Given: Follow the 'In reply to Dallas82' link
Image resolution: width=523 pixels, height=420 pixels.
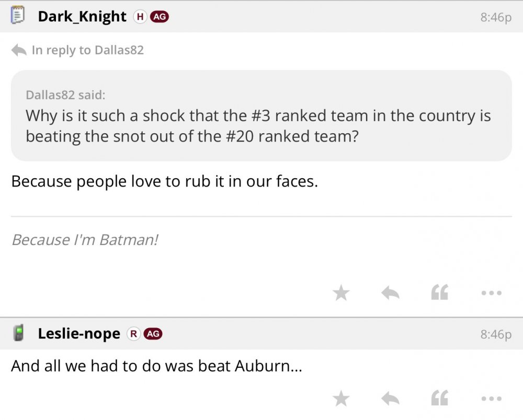Looking at the screenshot, I should (87, 50).
